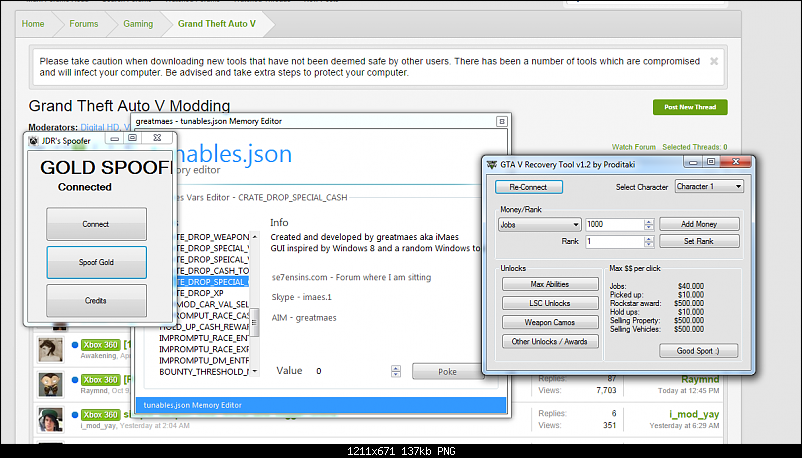Select highlighted TE_DROP_SPECIAL list entry
This screenshot has height=458, width=802.
211,282
